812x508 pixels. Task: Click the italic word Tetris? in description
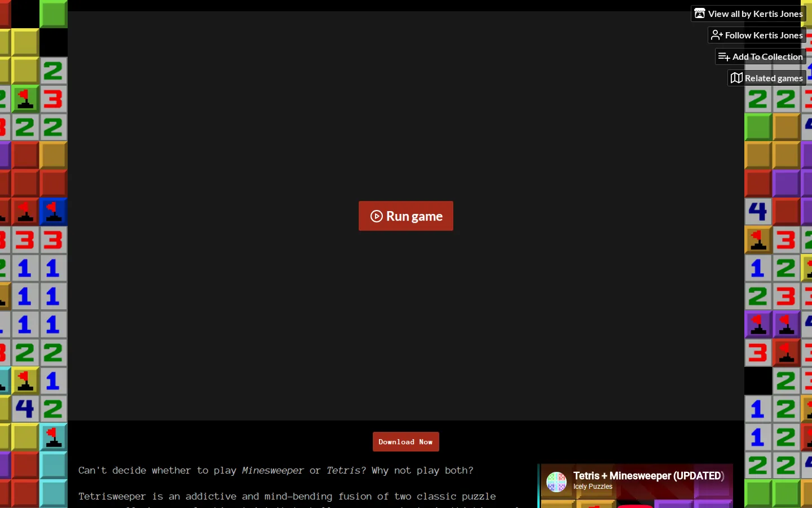pyautogui.click(x=346, y=470)
